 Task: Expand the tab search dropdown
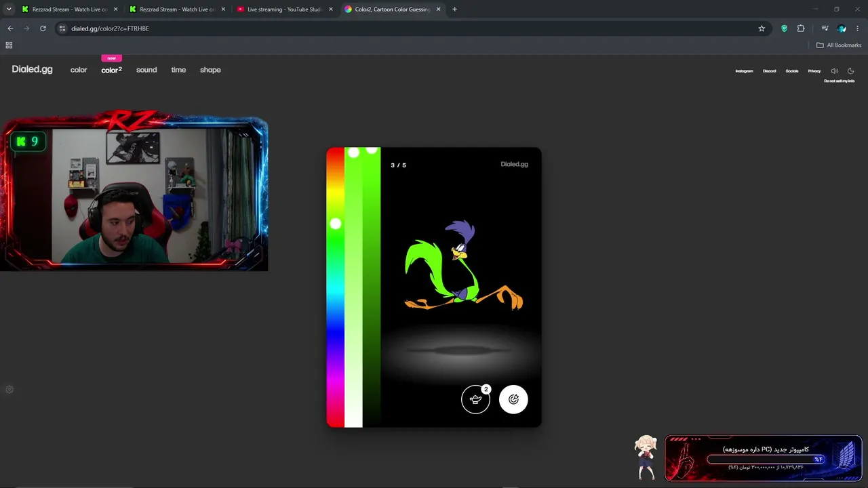coord(9,9)
